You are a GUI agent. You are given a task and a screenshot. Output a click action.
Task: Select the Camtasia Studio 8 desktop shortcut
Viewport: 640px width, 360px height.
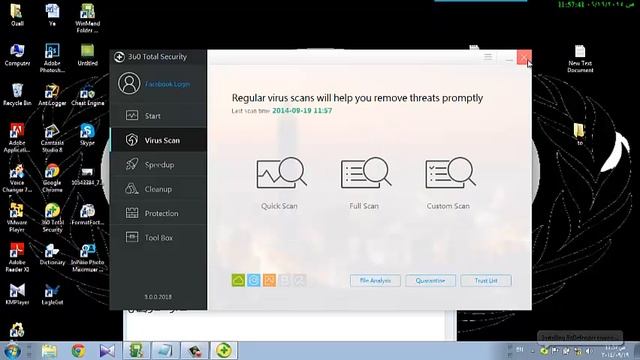(52, 138)
